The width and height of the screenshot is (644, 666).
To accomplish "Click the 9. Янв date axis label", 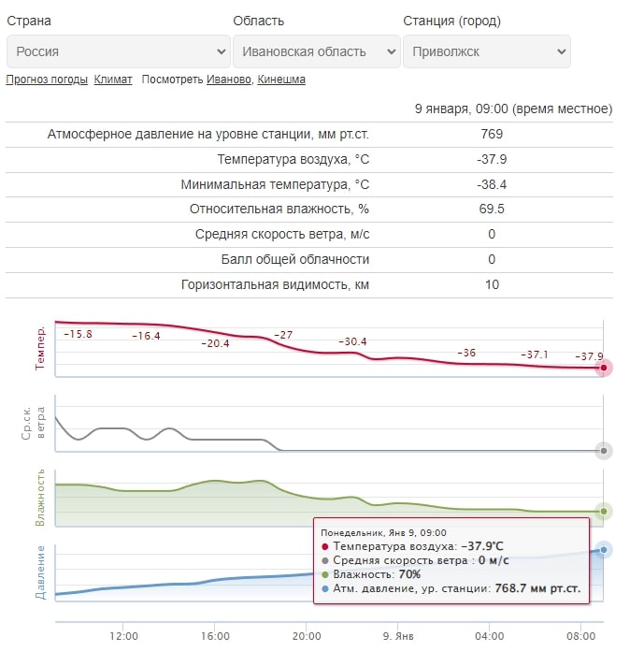I will (x=398, y=636).
